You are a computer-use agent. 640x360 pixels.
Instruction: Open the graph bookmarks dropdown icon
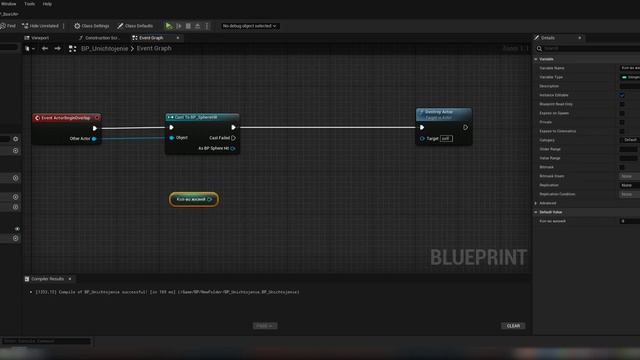point(29,49)
